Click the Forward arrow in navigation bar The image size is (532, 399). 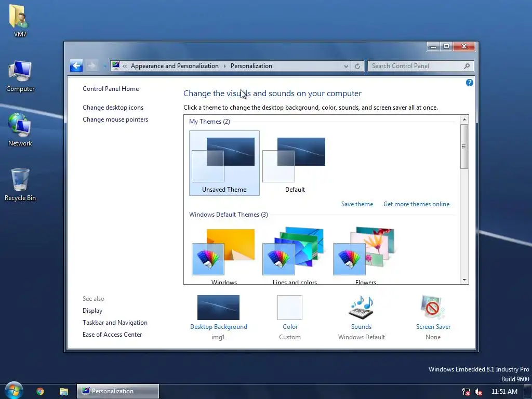91,66
